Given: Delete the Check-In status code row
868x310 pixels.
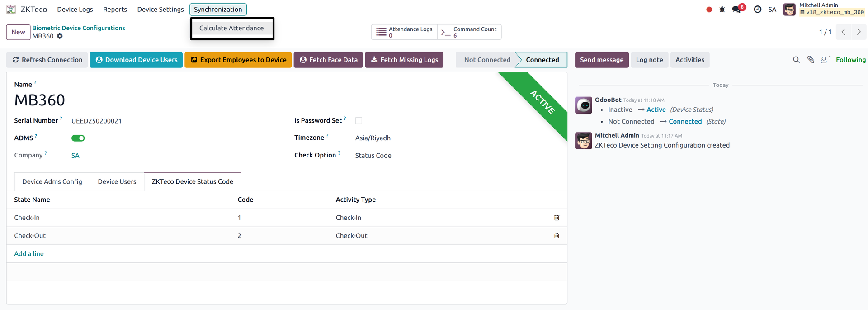Looking at the screenshot, I should click(557, 218).
